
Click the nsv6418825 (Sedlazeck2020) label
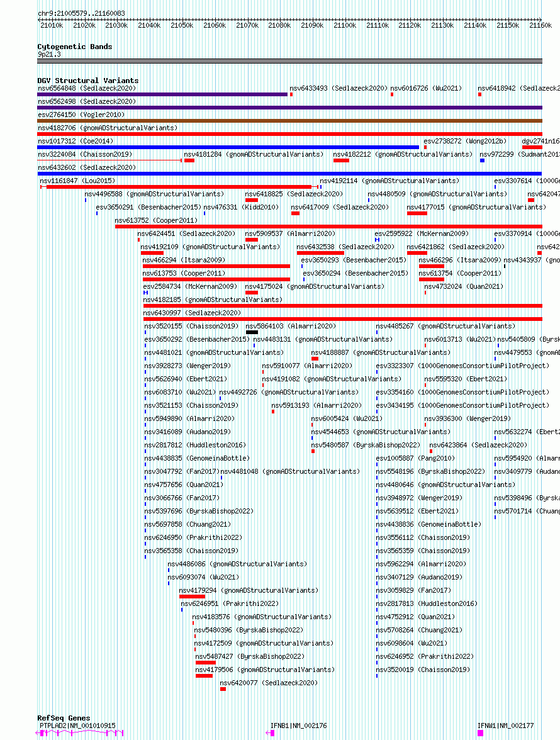coord(294,194)
